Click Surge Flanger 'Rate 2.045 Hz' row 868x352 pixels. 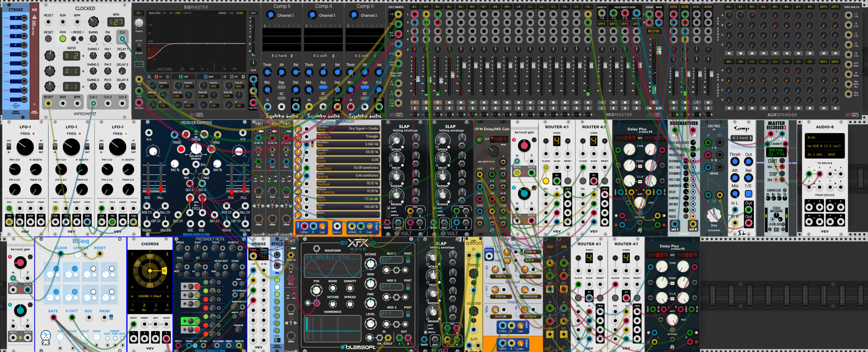pyautogui.click(x=348, y=144)
